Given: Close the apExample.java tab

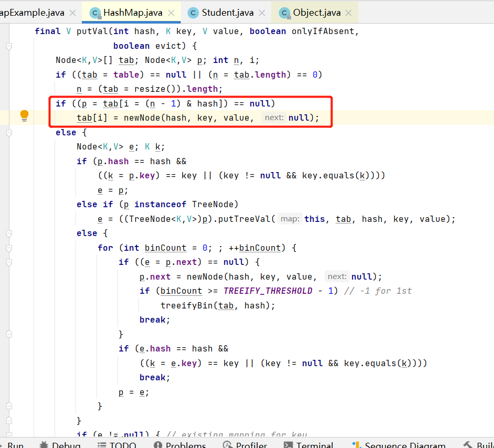Looking at the screenshot, I should point(72,13).
